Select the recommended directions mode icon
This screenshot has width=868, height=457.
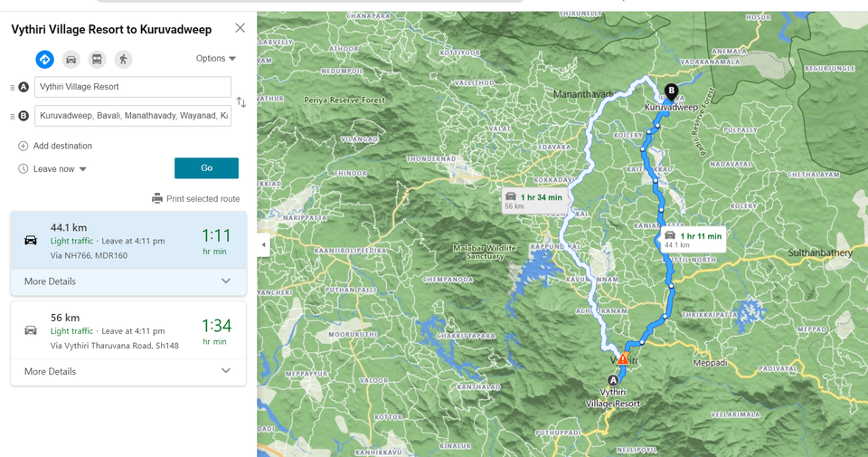click(x=45, y=59)
